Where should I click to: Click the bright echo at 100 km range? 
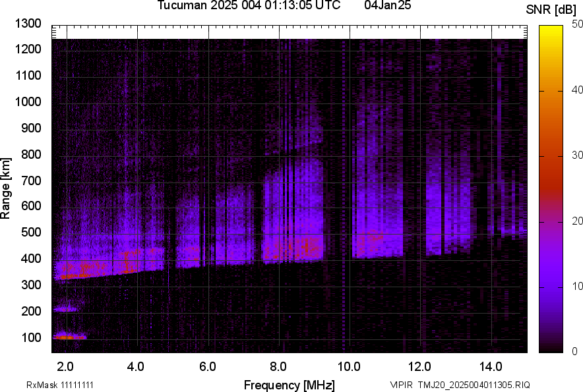point(68,337)
